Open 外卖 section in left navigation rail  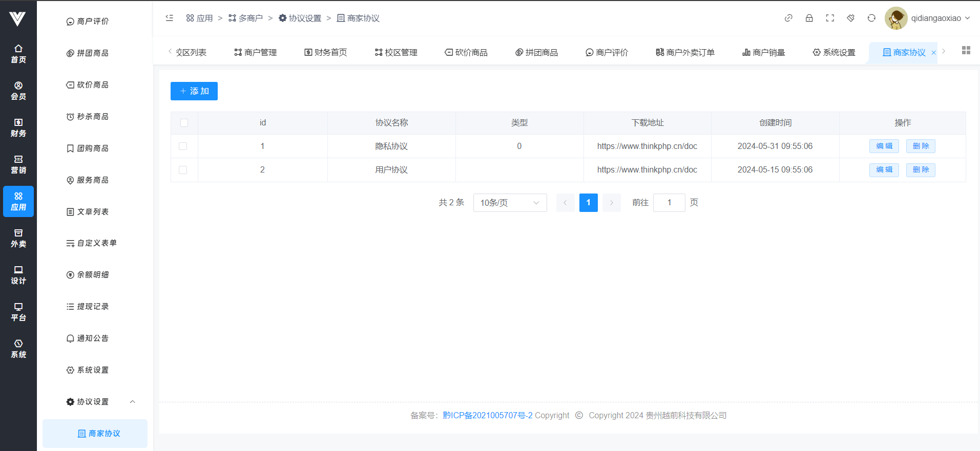pyautogui.click(x=18, y=238)
